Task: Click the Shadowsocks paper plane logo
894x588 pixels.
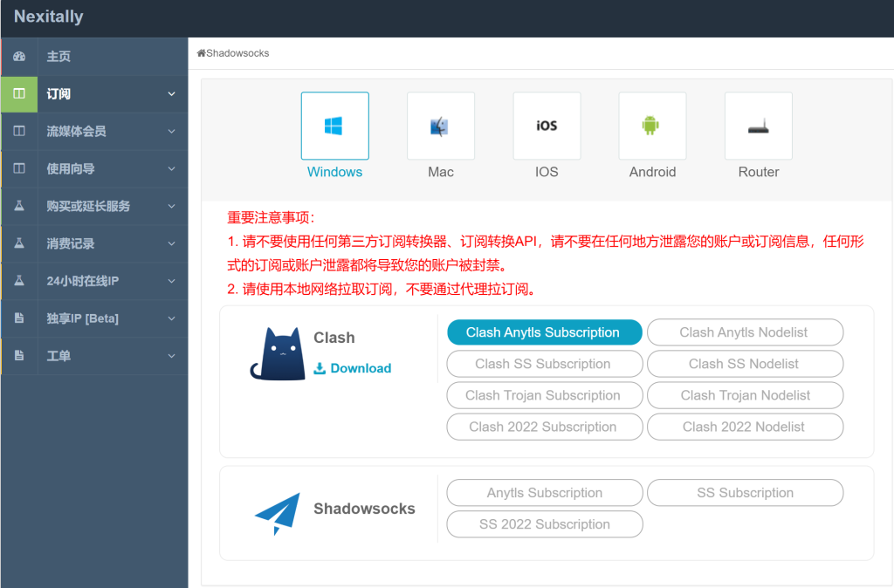Action: click(278, 513)
